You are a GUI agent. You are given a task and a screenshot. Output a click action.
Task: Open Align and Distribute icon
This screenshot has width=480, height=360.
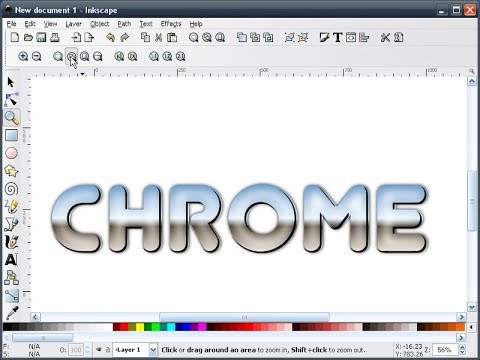tap(364, 37)
